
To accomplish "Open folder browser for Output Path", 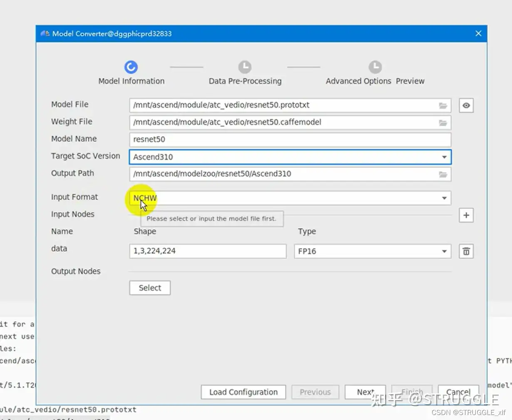I will click(x=443, y=174).
